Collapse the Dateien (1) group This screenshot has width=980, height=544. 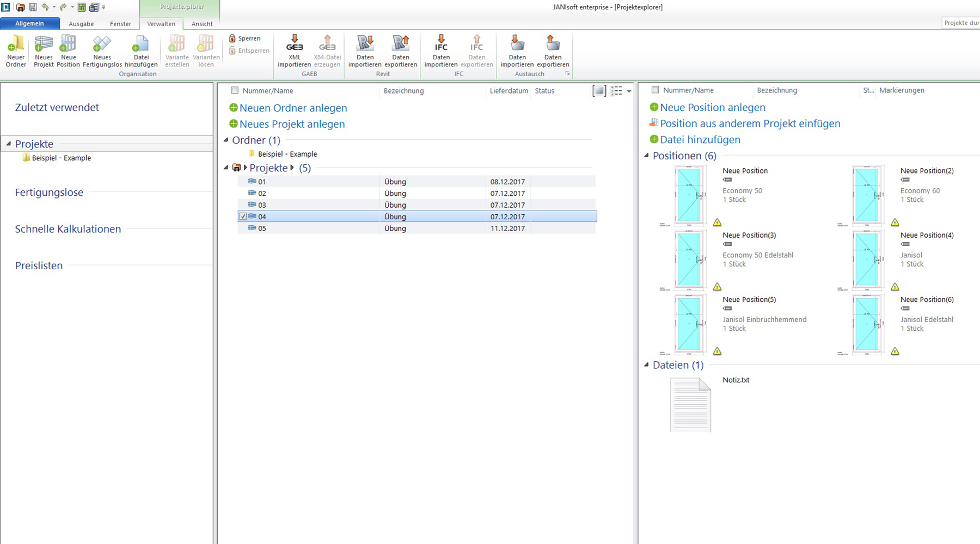646,364
